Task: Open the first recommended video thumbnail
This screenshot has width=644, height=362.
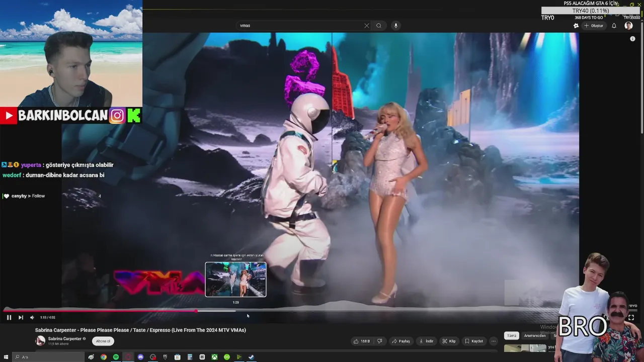Action: (x=525, y=348)
